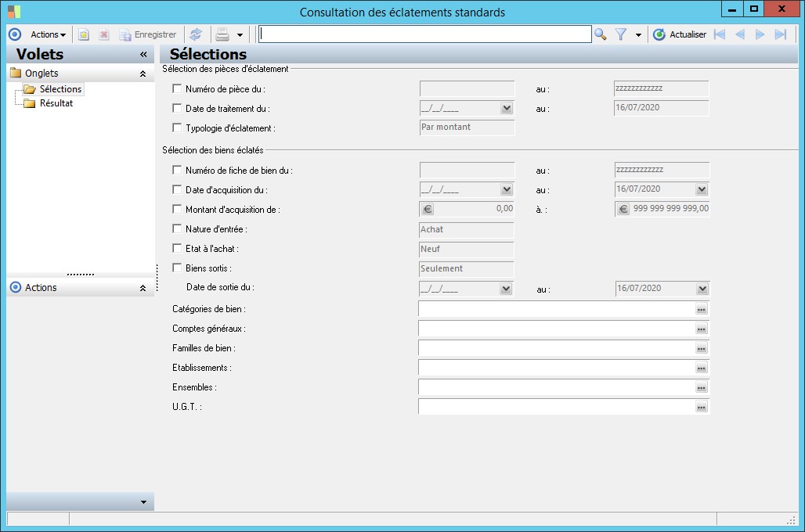The image size is (805, 532).
Task: Click the search magnifier icon in the toolbar
Action: (x=601, y=34)
